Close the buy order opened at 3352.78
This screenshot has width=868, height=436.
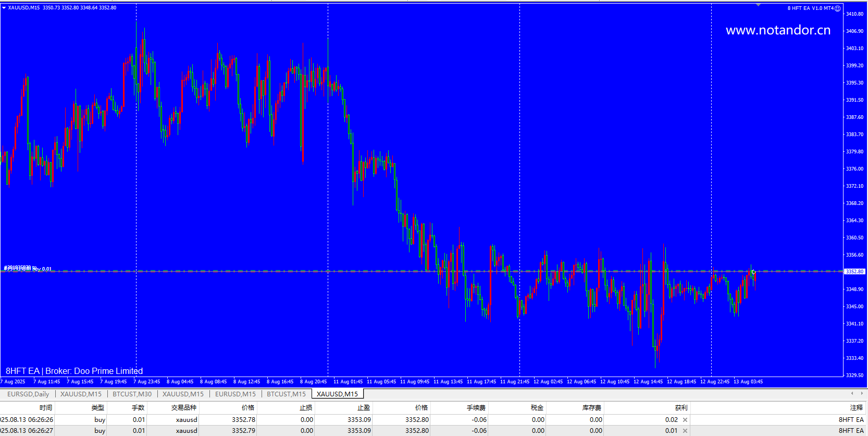click(685, 420)
